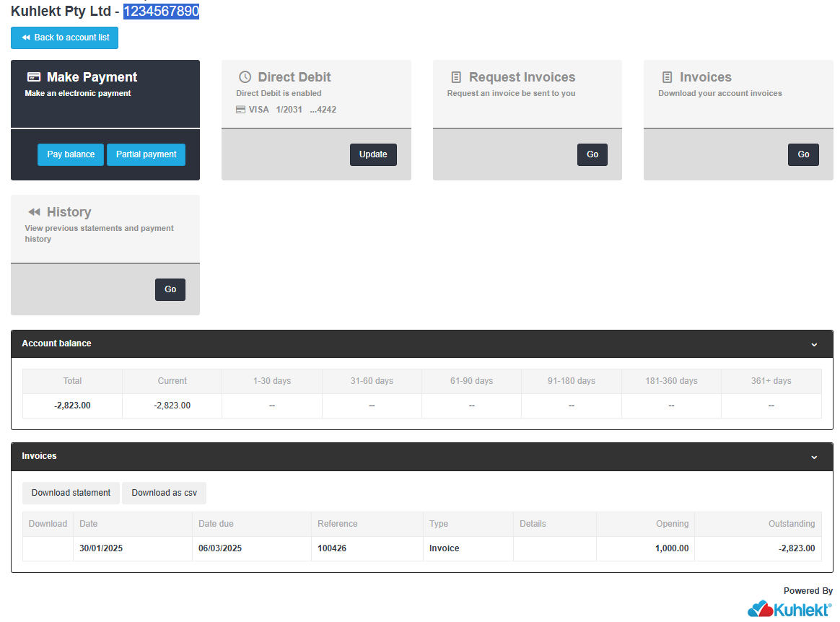840x622 pixels.
Task: Click the VISA card icon under Direct Debit
Action: tap(242, 109)
